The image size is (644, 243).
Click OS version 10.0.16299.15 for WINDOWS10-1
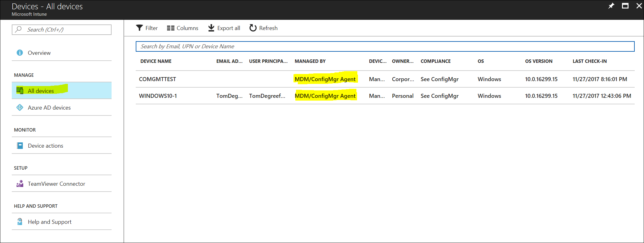pyautogui.click(x=541, y=96)
